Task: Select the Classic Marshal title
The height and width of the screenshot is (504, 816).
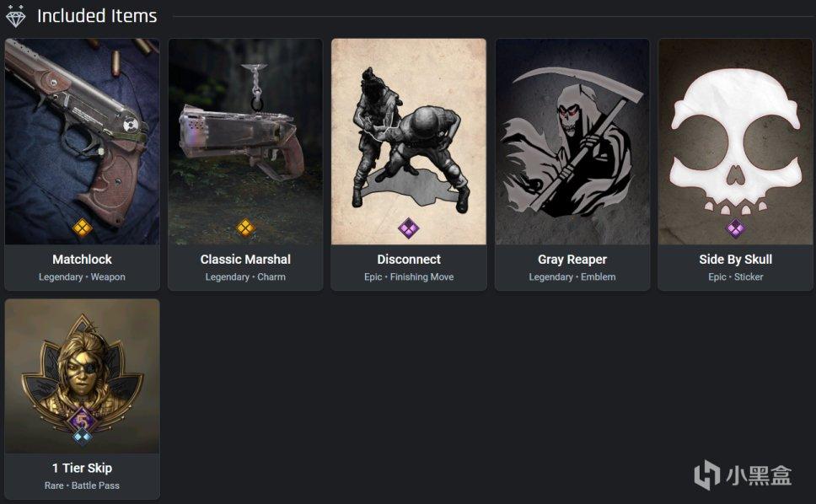Action: coord(245,259)
